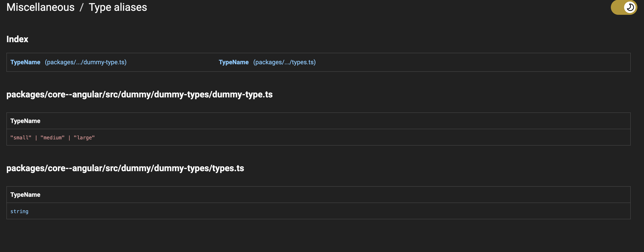Click the yellow theme toggle pill background
The width and height of the screenshot is (644, 252).
617,7
